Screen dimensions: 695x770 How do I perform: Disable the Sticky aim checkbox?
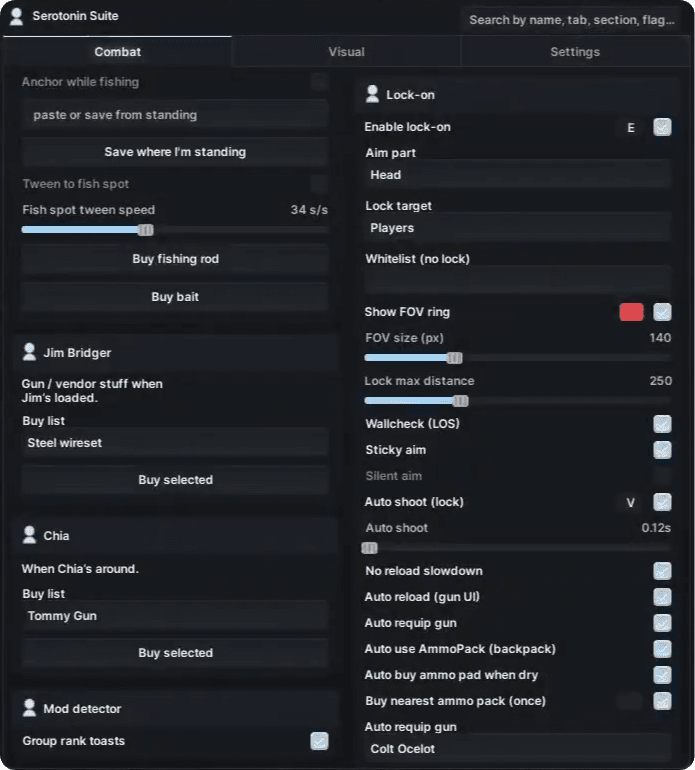pyautogui.click(x=662, y=450)
